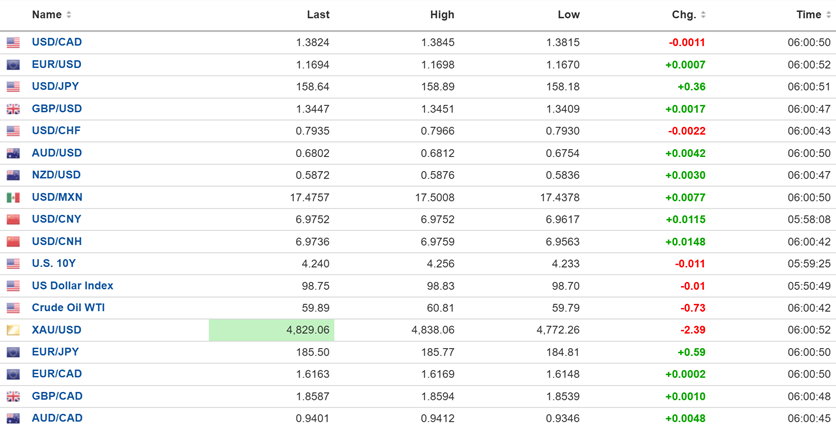Click the China flag icon beside USD/CNY
Viewport: 836px width, 428px height.
click(13, 220)
